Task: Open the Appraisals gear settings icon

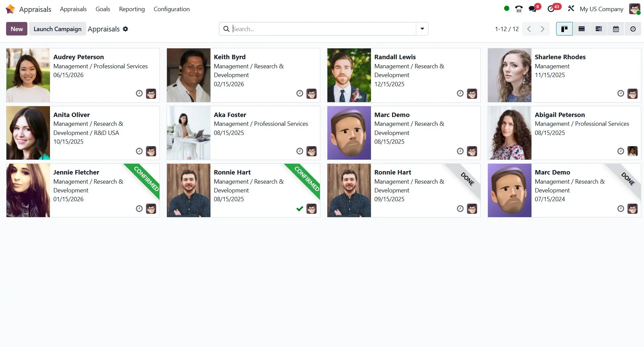Action: (125, 29)
